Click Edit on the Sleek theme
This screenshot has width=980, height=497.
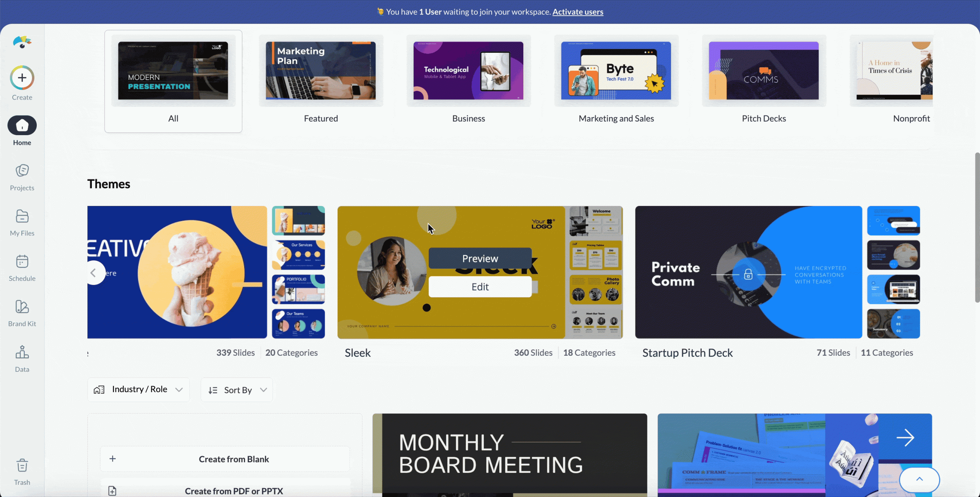480,287
